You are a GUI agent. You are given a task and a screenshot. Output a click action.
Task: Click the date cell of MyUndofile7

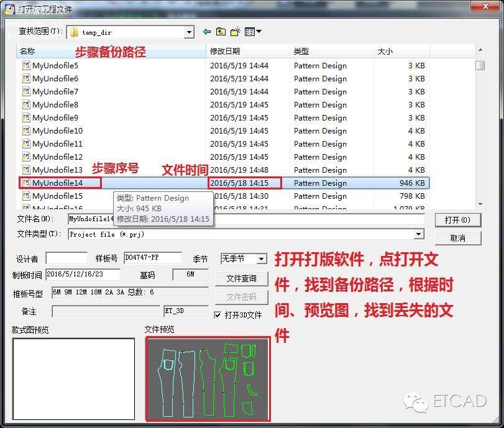click(239, 91)
